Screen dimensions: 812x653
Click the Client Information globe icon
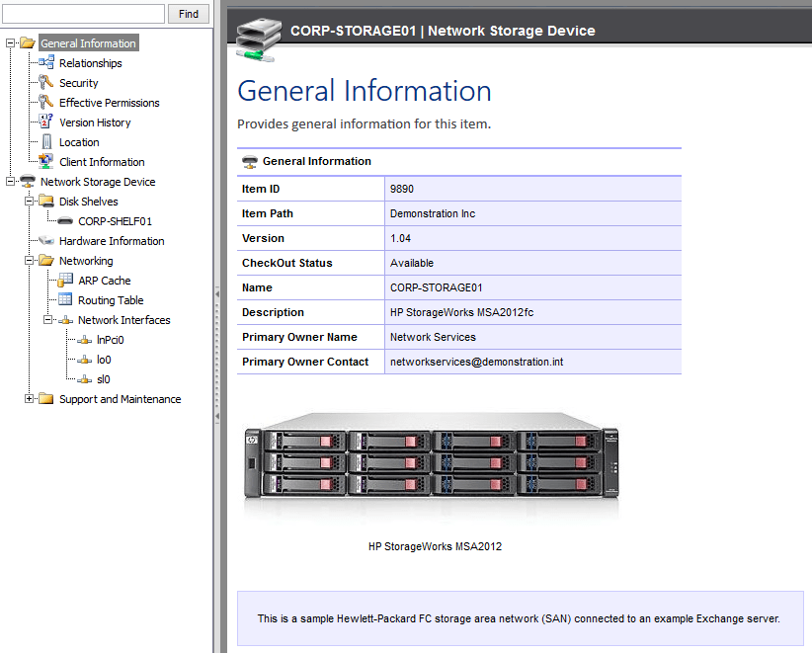click(x=46, y=161)
